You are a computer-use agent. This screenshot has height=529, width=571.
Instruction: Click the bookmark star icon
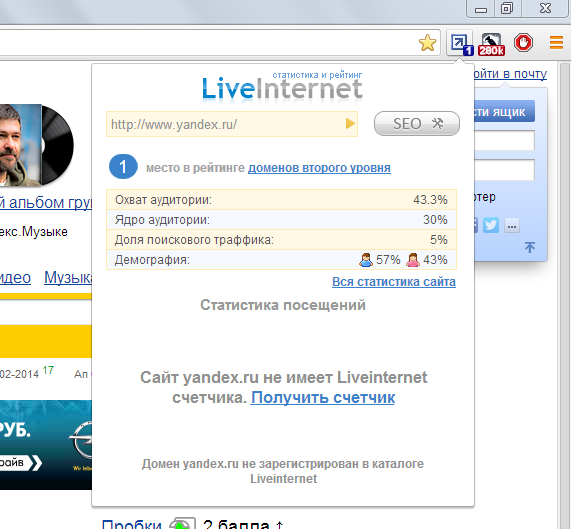427,43
